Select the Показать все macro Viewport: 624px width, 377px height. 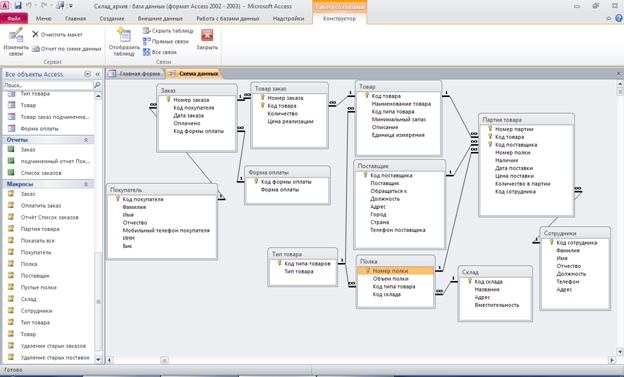pyautogui.click(x=37, y=241)
